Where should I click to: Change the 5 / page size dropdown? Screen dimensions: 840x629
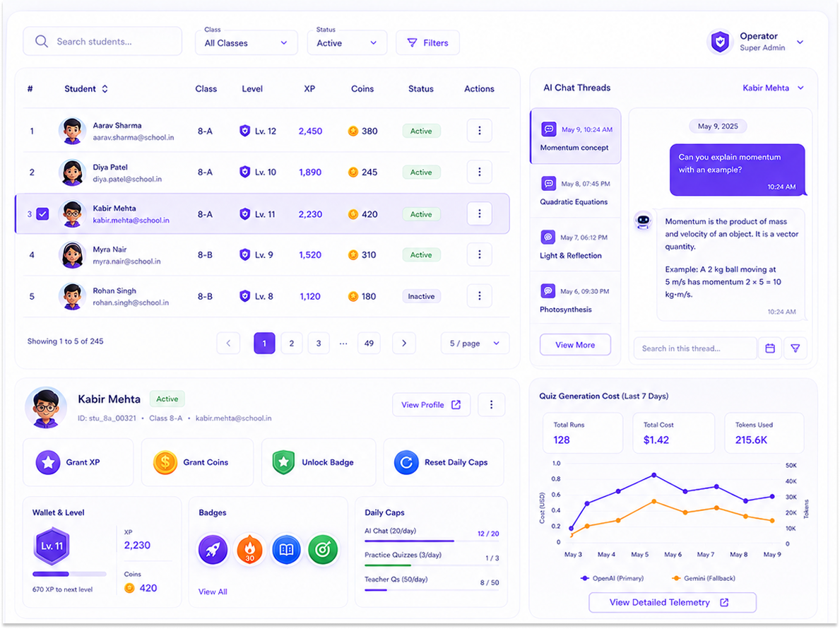475,343
